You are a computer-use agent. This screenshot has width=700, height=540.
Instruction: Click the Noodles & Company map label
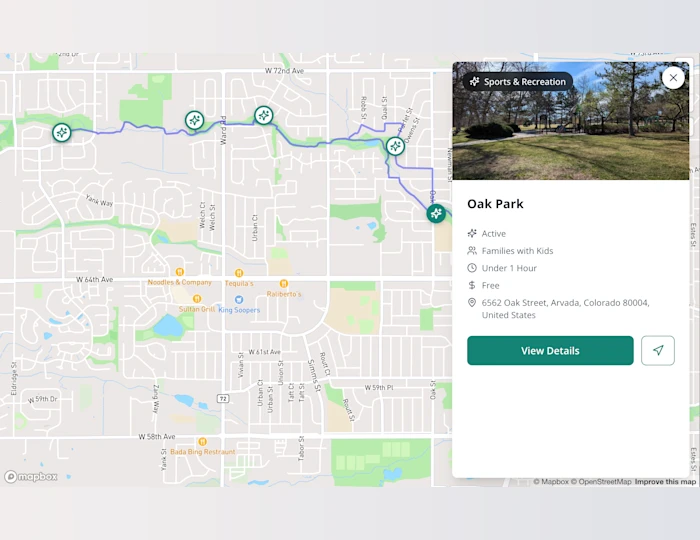[x=179, y=282]
